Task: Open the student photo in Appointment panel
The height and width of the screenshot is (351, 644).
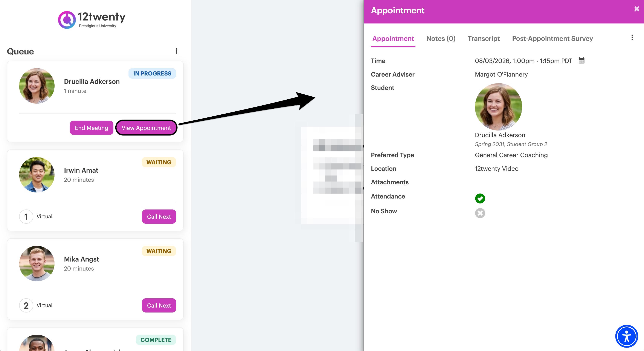Action: point(498,107)
